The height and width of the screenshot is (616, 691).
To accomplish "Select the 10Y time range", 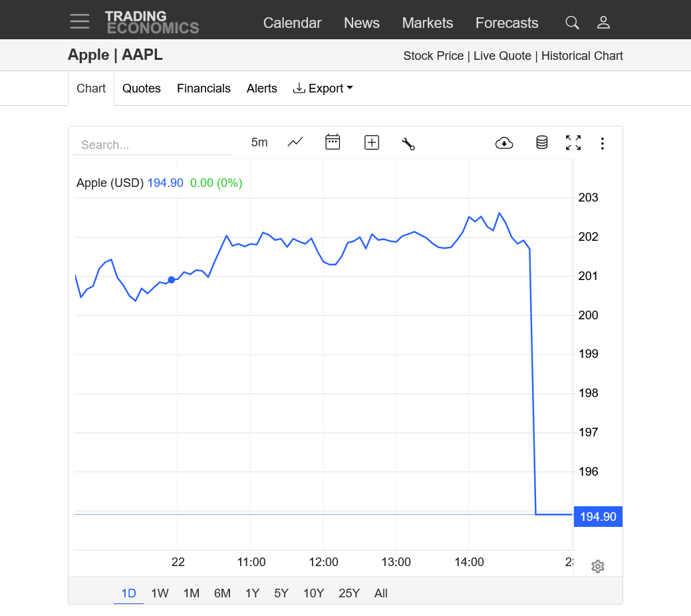I will point(314,593).
